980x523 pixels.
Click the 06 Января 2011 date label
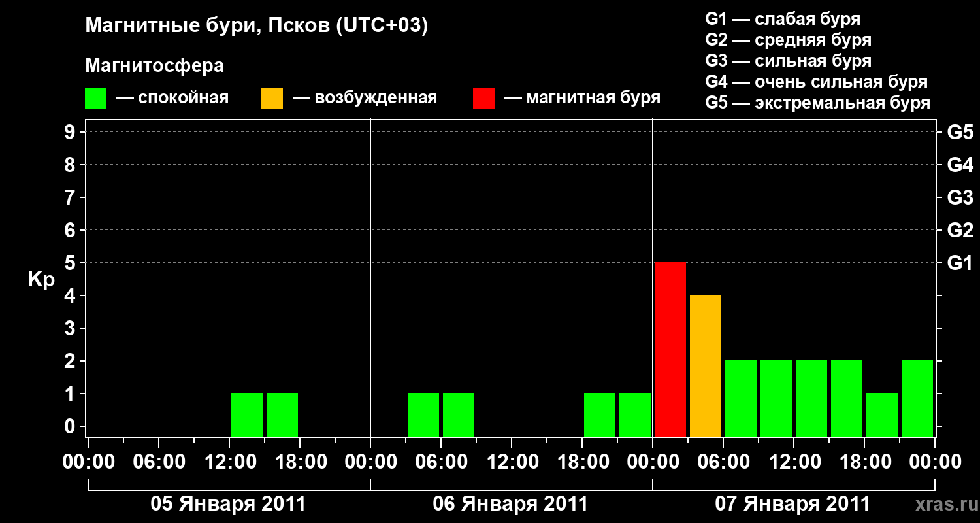[510, 504]
